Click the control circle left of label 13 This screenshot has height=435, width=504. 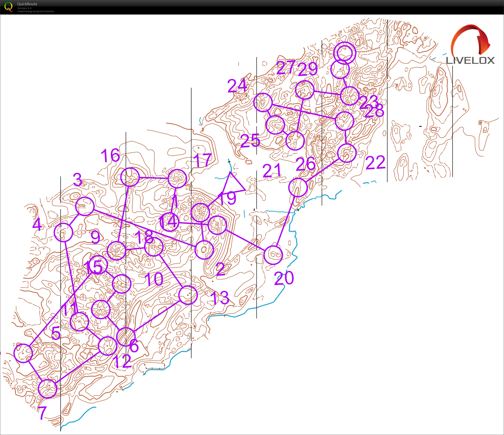188,295
